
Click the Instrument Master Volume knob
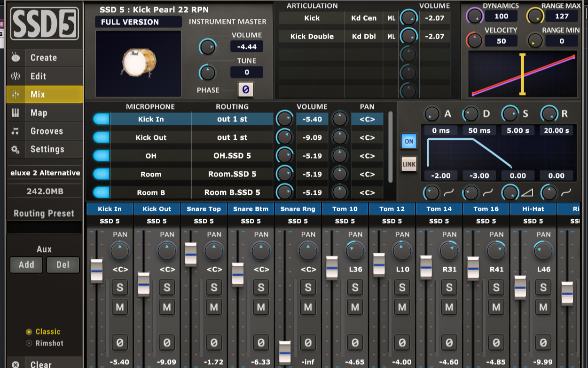207,47
